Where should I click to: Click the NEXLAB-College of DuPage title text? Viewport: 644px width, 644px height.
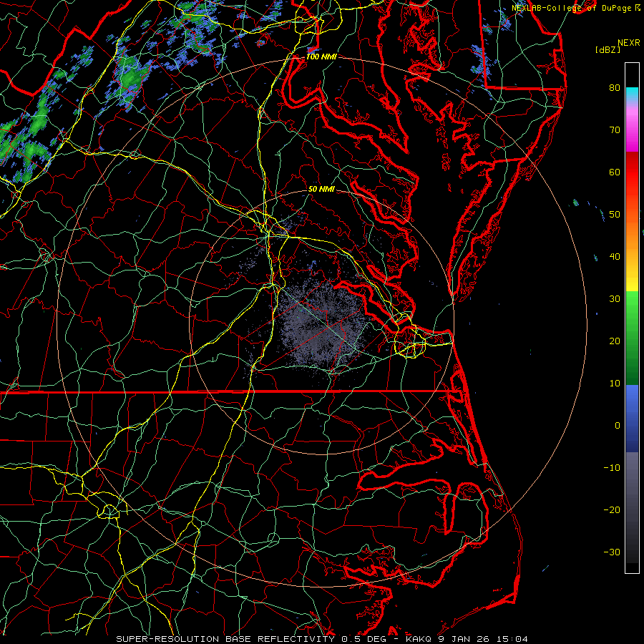[x=573, y=8]
